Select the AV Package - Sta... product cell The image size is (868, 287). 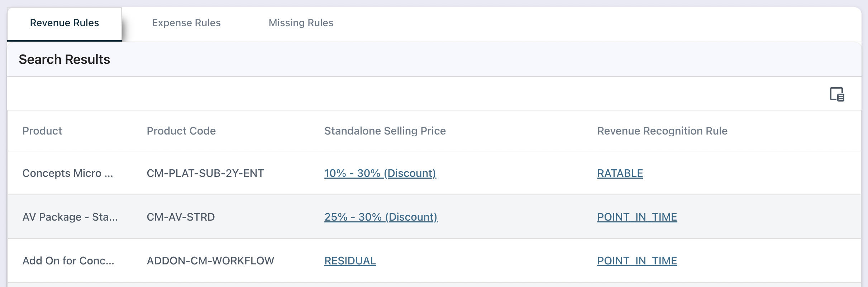pos(70,217)
